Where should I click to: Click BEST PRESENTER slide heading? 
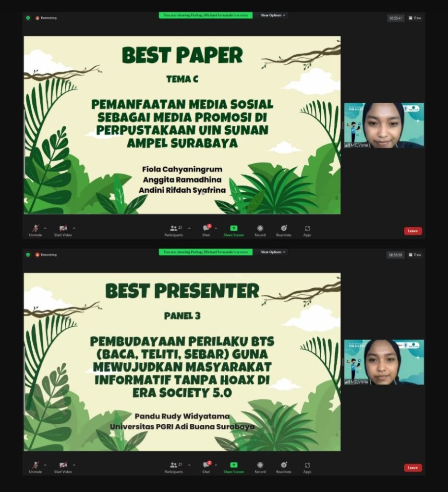(182, 291)
